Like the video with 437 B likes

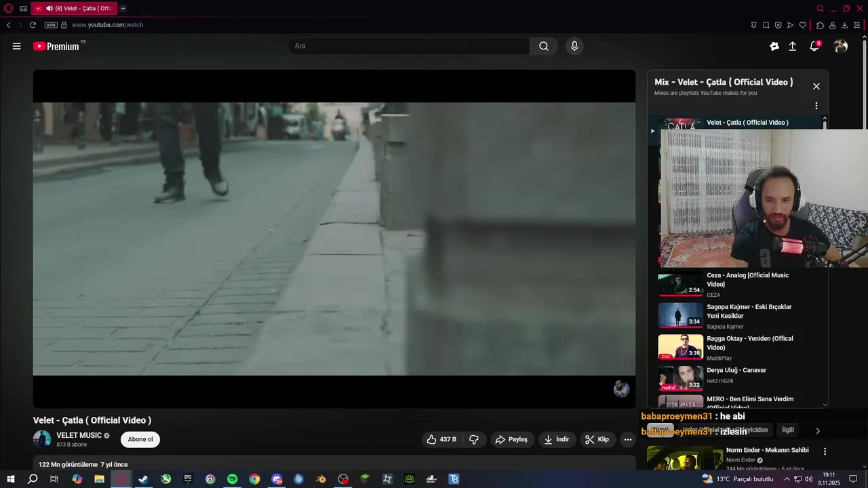(441, 439)
